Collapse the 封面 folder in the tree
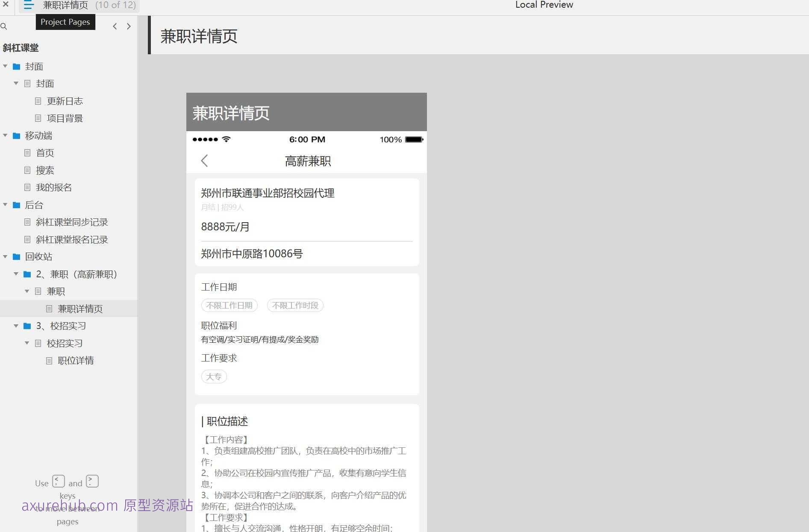The height and width of the screenshot is (532, 809). (x=5, y=66)
